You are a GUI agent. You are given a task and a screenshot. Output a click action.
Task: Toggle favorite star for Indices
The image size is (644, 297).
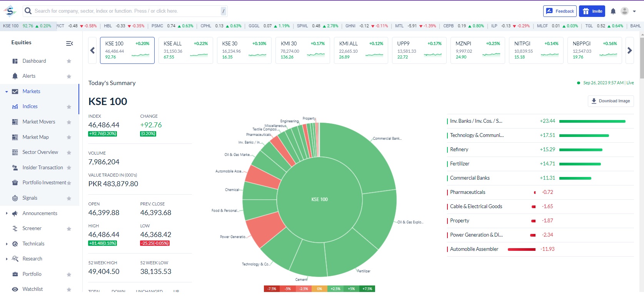69,107
